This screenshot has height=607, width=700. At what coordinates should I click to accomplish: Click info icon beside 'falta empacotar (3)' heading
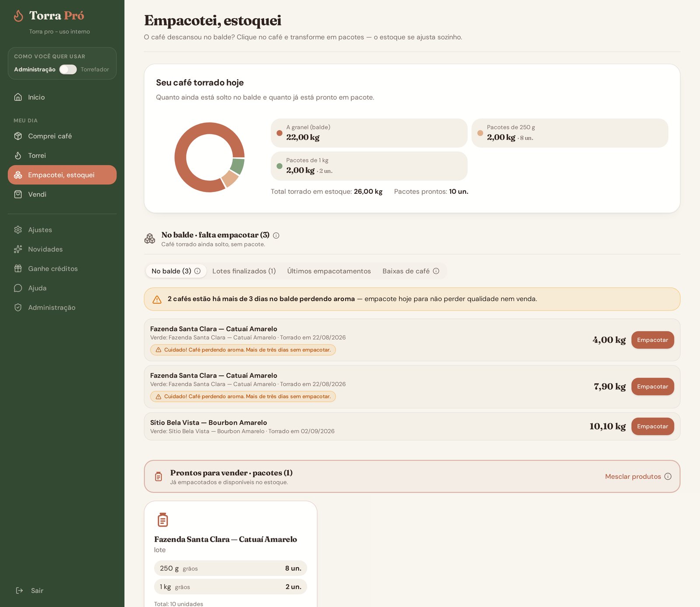[276, 235]
